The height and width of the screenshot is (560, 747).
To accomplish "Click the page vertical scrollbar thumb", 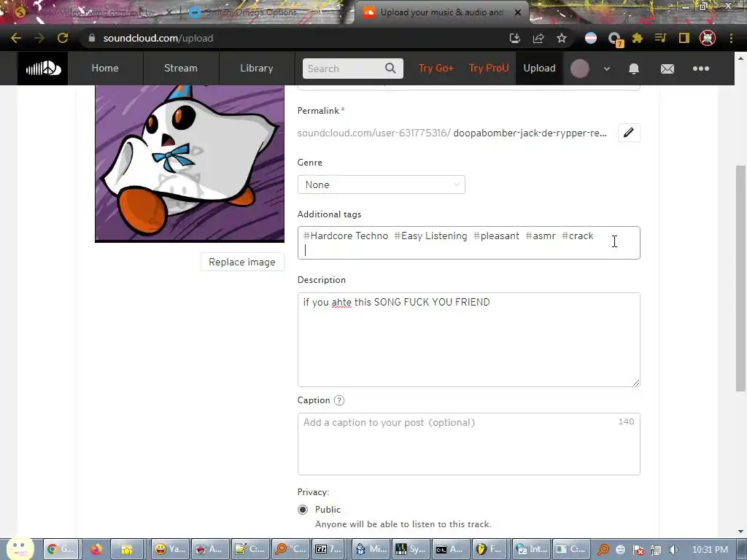I will coord(740,278).
